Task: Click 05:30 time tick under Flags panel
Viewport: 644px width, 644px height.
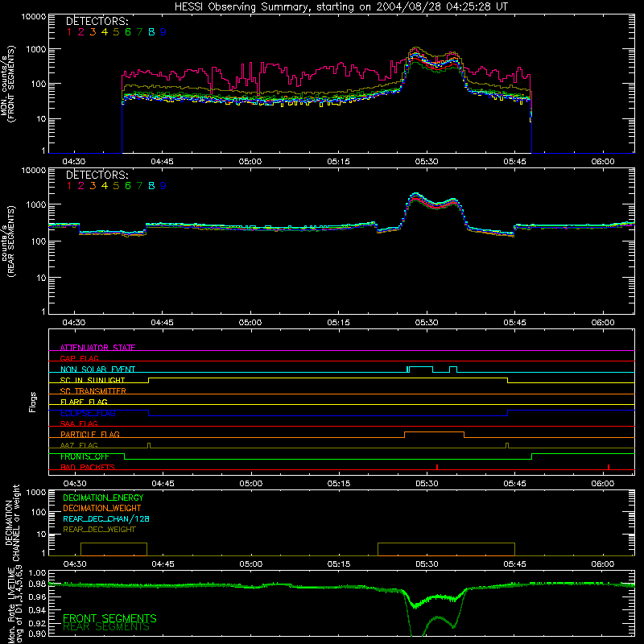Action: [x=427, y=484]
